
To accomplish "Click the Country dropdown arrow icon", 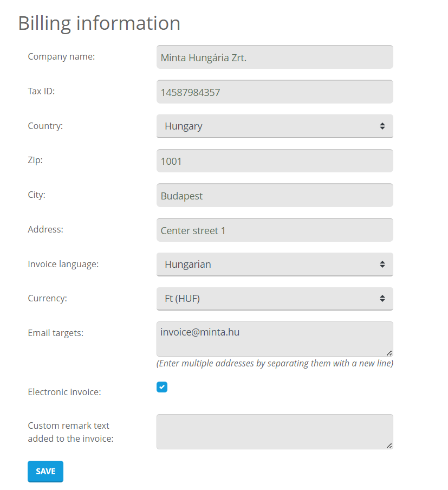I will pos(382,126).
